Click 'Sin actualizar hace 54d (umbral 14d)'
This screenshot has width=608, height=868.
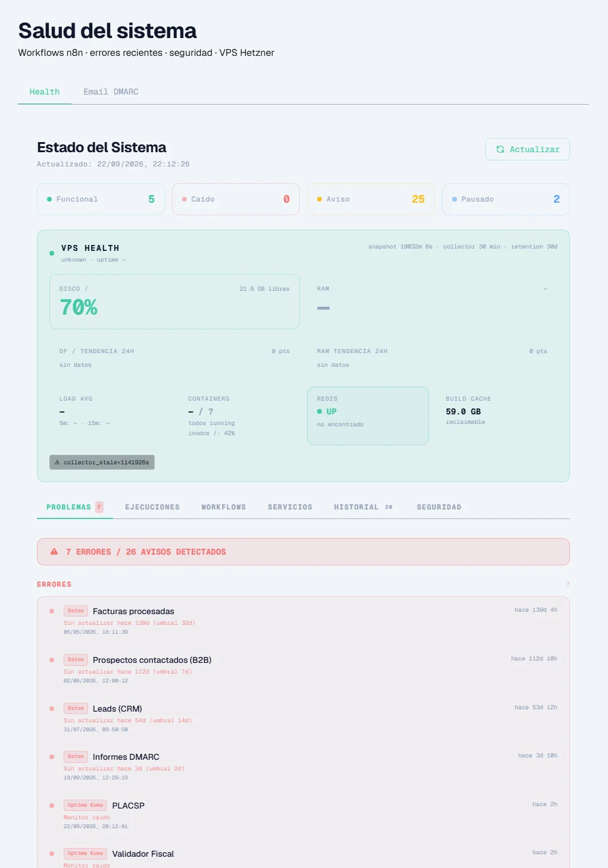[128, 721]
